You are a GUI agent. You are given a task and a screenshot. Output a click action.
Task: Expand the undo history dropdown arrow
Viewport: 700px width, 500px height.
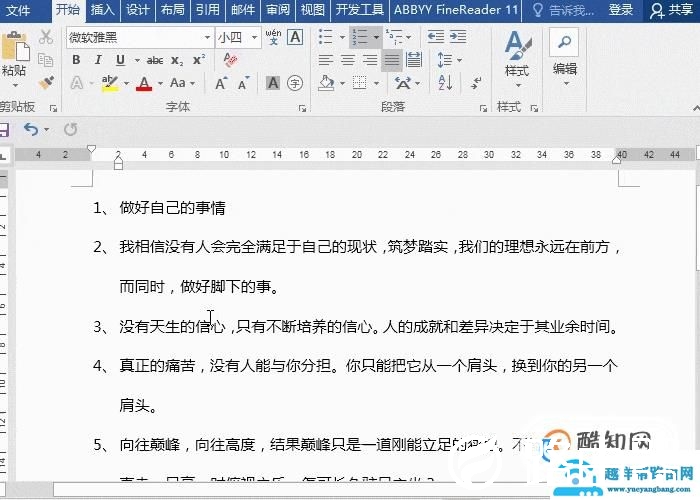46,129
